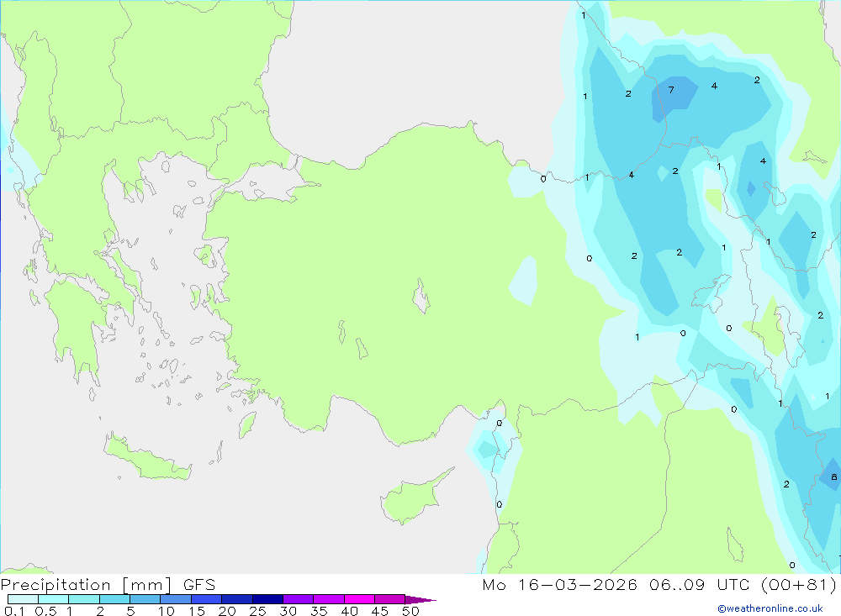841x616 pixels.
Task: Click the legend label '45'
Action: tap(380, 611)
